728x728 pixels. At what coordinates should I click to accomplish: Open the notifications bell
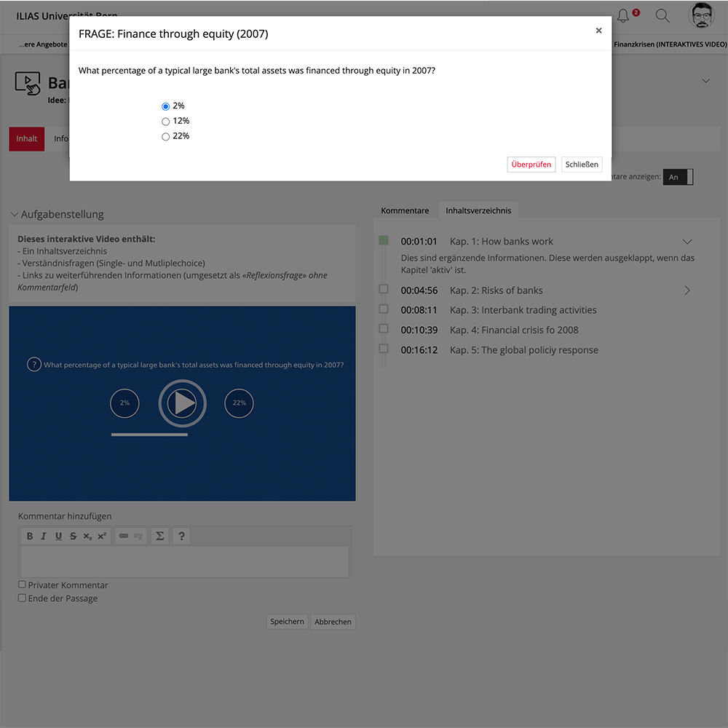pos(623,15)
